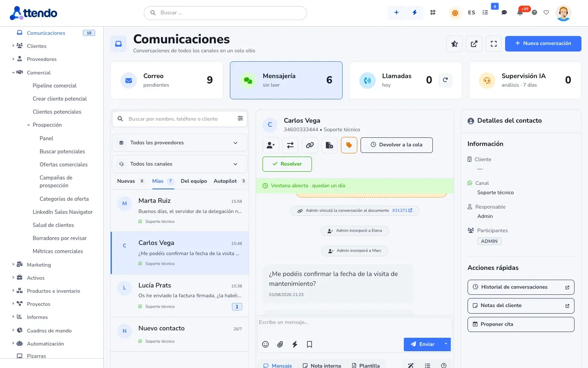Click the Proponer cita button
The image size is (588, 368).
pyautogui.click(x=521, y=324)
